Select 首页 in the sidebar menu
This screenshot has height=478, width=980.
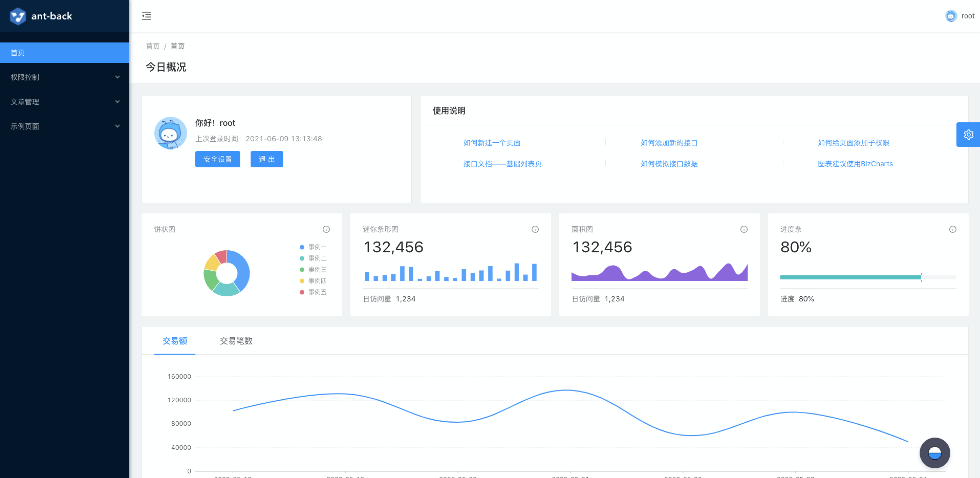coord(65,52)
